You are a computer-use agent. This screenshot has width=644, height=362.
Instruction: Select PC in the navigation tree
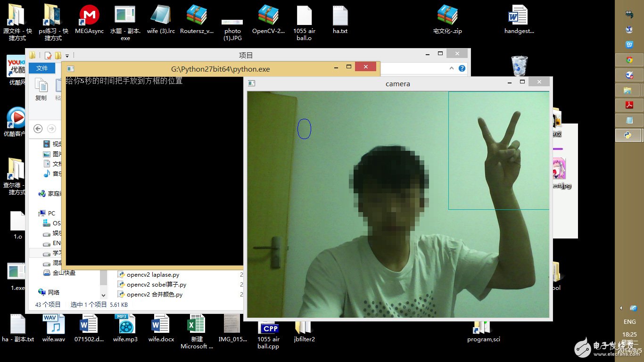coord(51,213)
